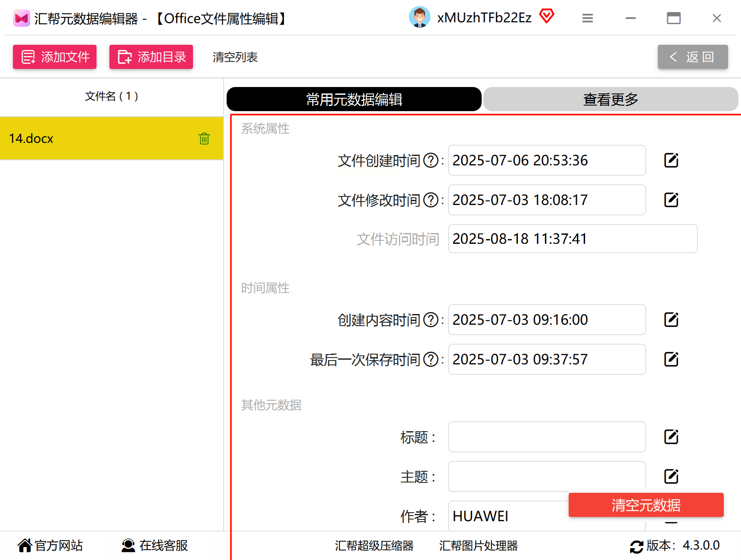
Task: Edit the file creation time value
Action: 671,160
